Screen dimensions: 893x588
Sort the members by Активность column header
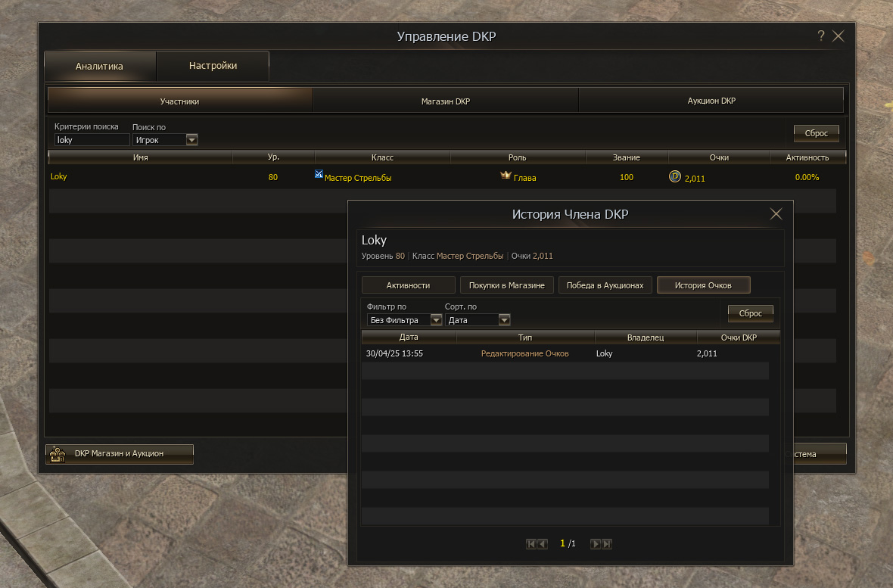(x=807, y=157)
